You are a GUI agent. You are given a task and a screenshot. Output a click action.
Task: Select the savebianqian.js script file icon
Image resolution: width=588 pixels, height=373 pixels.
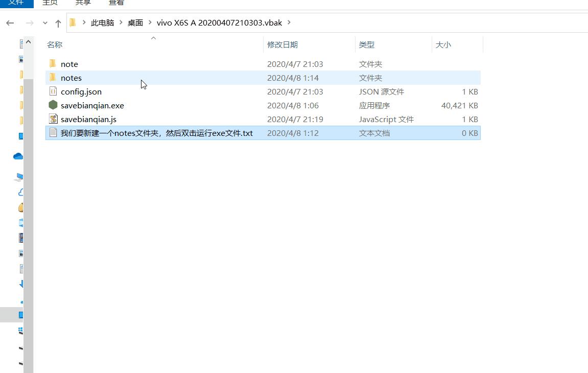(x=53, y=119)
